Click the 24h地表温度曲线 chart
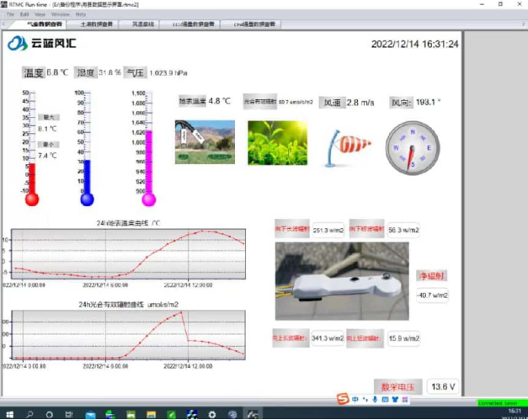Viewport: 528px width, 420px height. 128,254
